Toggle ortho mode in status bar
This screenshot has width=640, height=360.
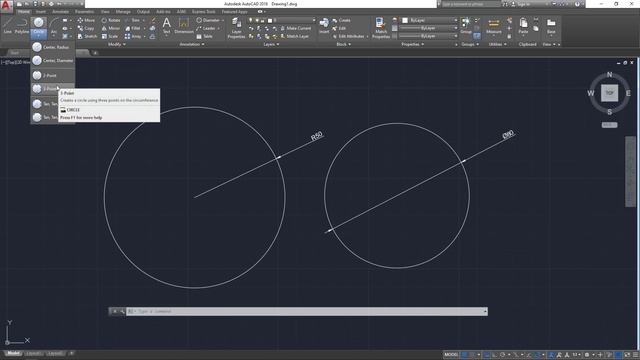coord(494,355)
